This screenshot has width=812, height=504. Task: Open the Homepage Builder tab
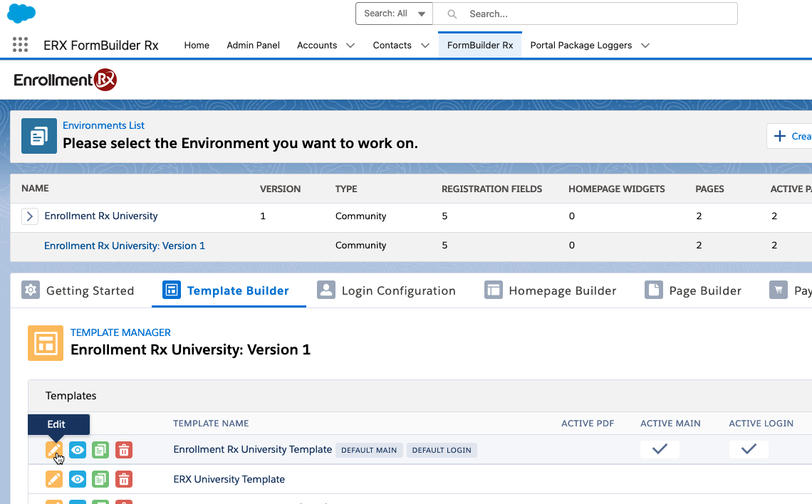click(x=551, y=290)
